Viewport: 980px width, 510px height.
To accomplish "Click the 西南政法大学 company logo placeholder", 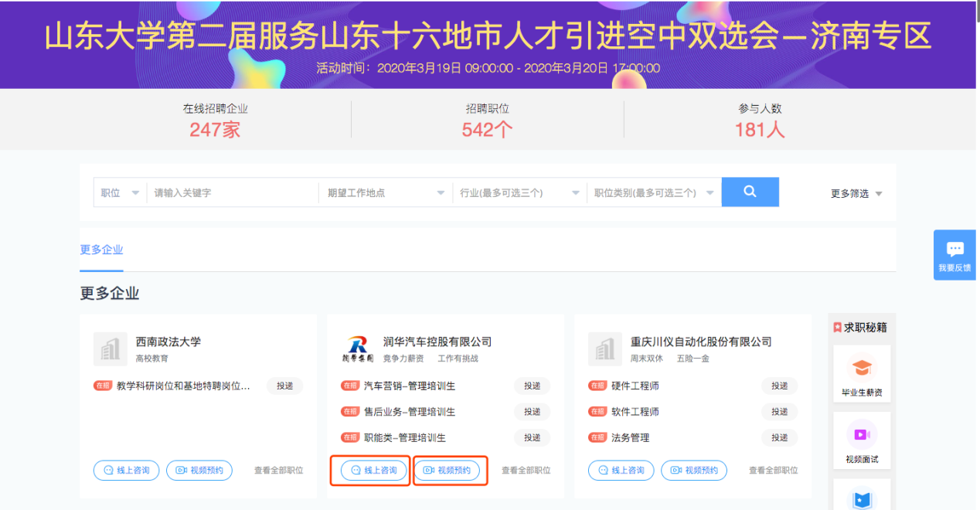I will click(111, 349).
